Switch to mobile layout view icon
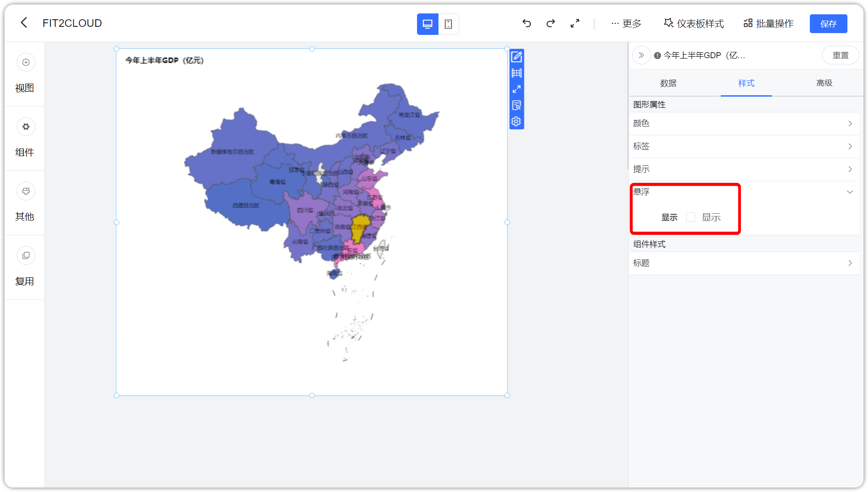This screenshot has width=868, height=492. [x=448, y=24]
